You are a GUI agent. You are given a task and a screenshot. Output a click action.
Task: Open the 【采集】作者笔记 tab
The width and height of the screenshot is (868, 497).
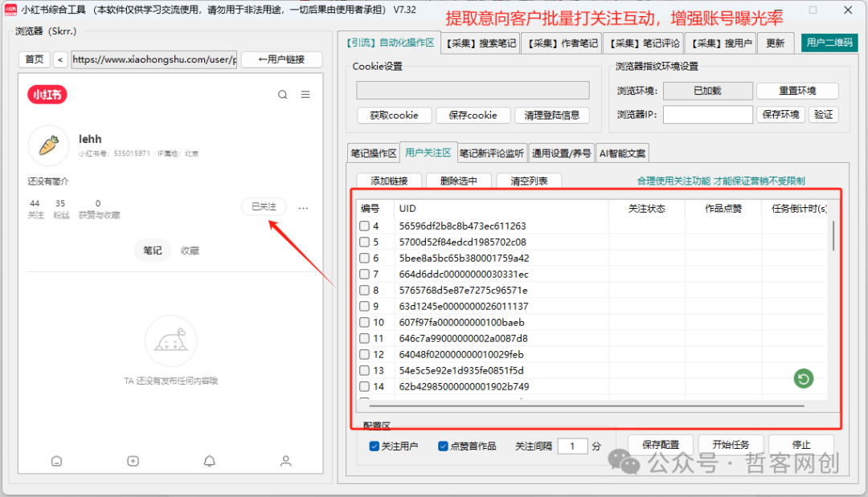[x=563, y=43]
